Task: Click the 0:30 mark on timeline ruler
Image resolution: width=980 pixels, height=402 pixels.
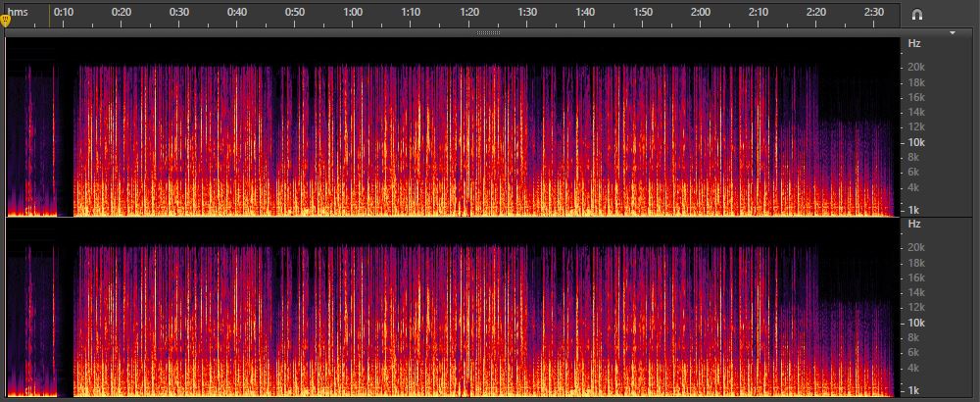Action: (179, 12)
